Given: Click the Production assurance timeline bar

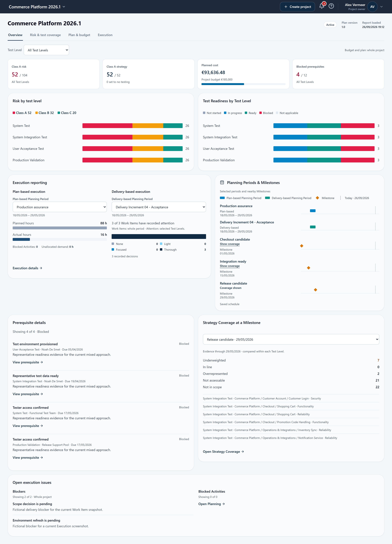Looking at the screenshot, I should coord(313,211).
